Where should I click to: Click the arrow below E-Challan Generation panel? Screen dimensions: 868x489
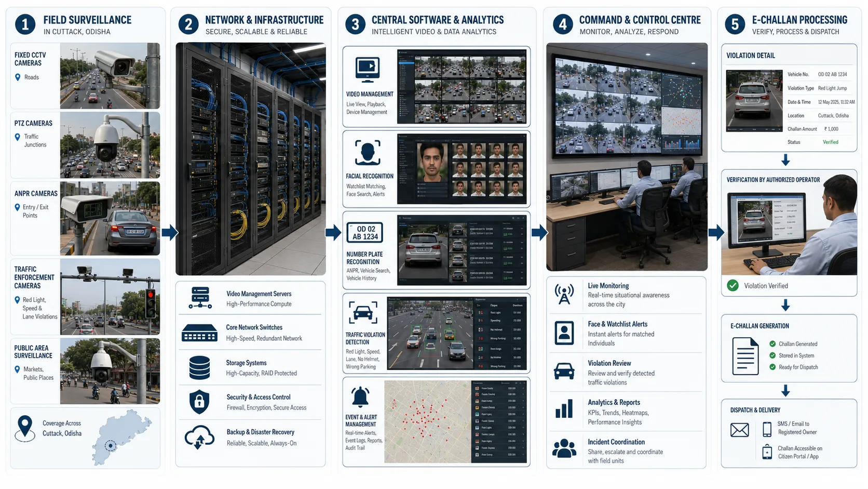point(785,391)
